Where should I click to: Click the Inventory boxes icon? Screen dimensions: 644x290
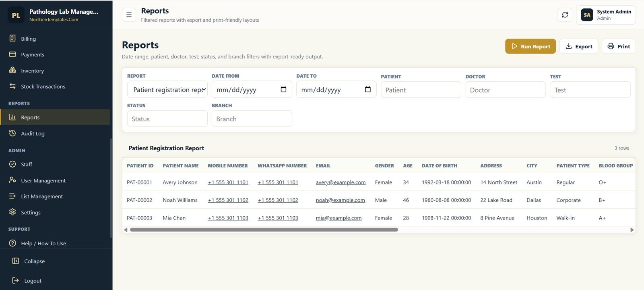pyautogui.click(x=12, y=70)
